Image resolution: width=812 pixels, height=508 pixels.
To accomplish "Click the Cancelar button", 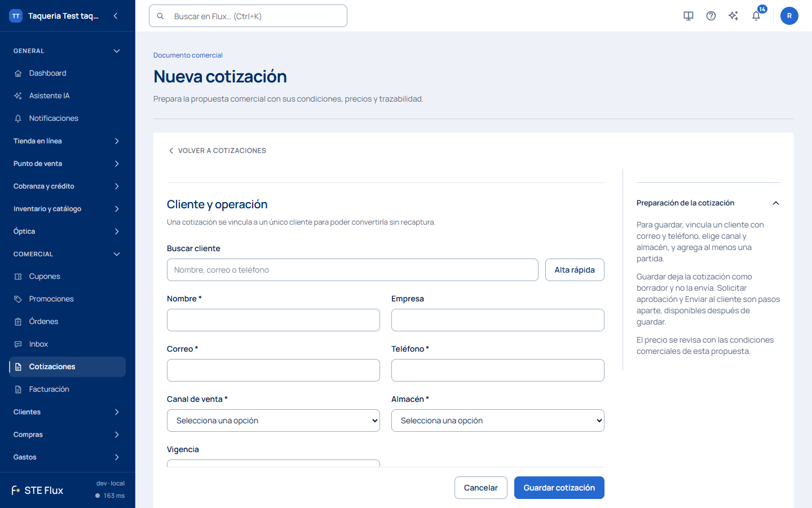I will click(x=481, y=488).
